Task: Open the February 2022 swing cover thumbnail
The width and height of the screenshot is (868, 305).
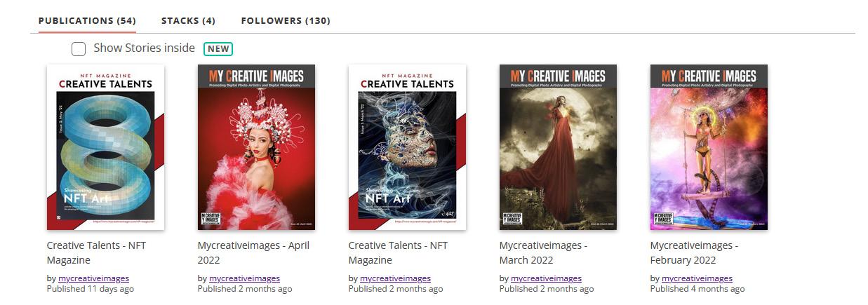Action: tap(709, 147)
